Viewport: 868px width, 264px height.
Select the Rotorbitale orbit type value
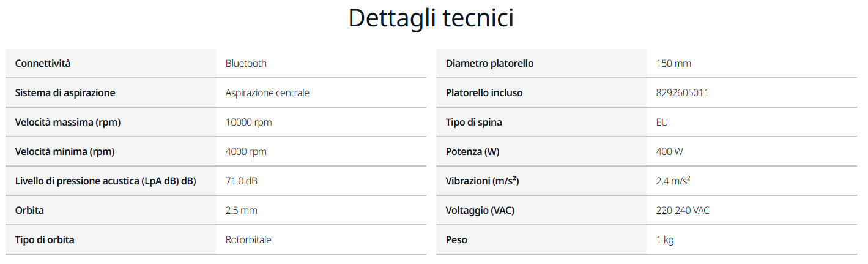[x=248, y=240]
